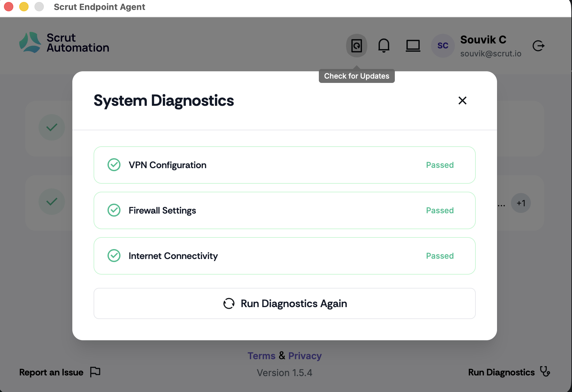Click the laptop device icon
The width and height of the screenshot is (572, 392).
[x=413, y=45]
